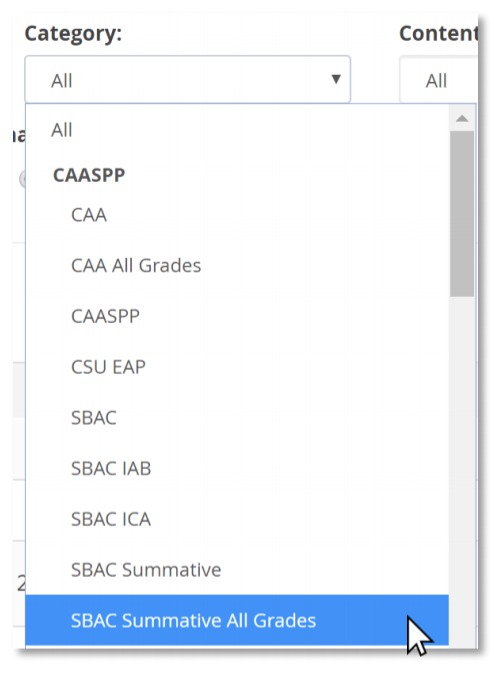Click the radio button behind the dropdown
Viewport: 494px width, 676px height.
pos(22,179)
